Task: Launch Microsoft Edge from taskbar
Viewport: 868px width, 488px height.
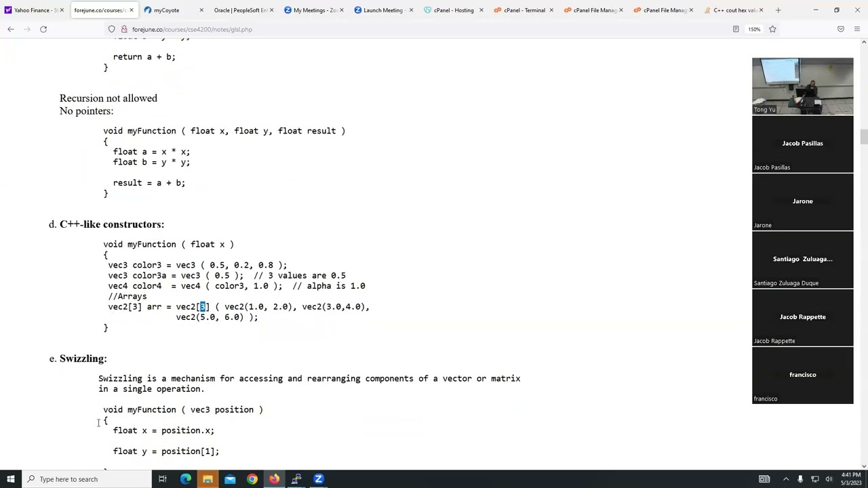Action: (x=185, y=479)
